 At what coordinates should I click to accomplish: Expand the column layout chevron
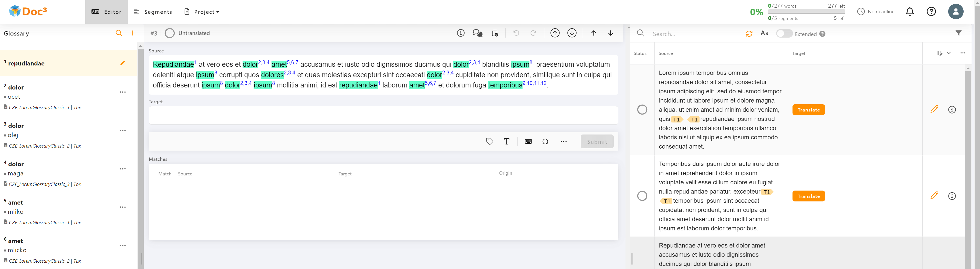tap(949, 53)
